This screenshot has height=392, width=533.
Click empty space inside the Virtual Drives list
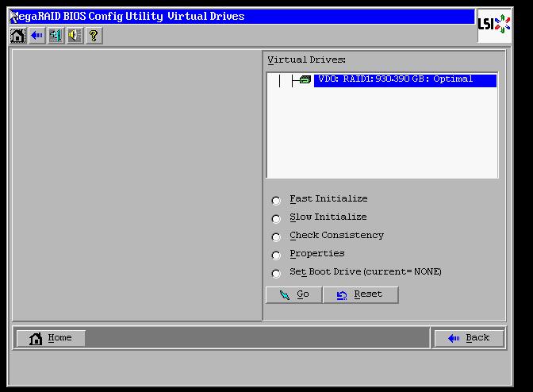[381, 135]
